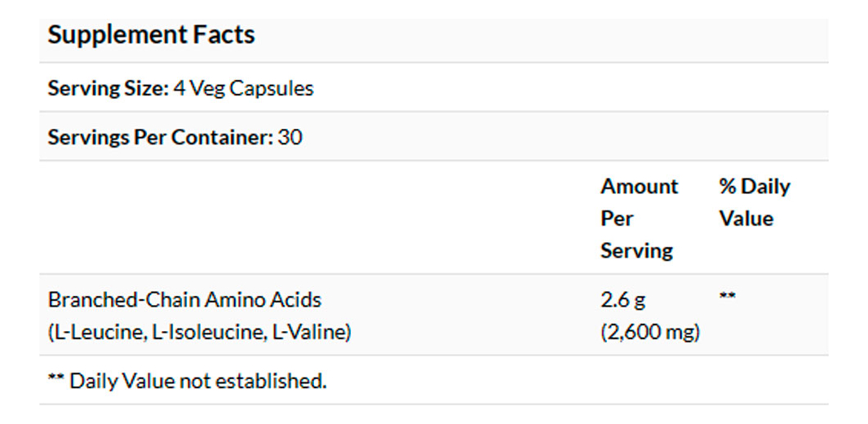
Task: Select the "Branched-Chain Amino Acids" ingredient name
Action: point(184,299)
